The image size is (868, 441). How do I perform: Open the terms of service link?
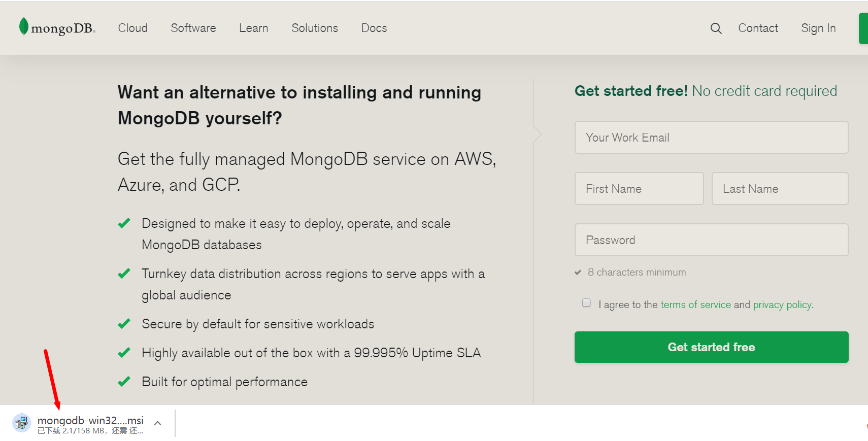(695, 304)
